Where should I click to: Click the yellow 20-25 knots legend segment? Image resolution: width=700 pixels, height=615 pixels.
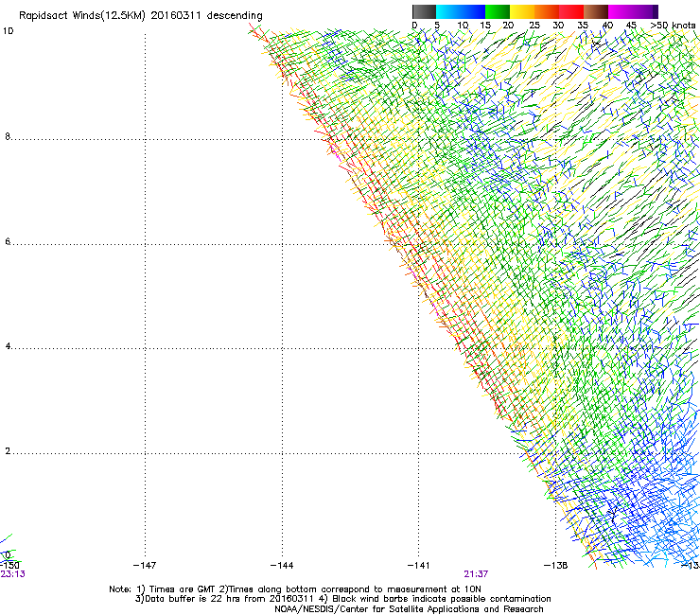(522, 11)
